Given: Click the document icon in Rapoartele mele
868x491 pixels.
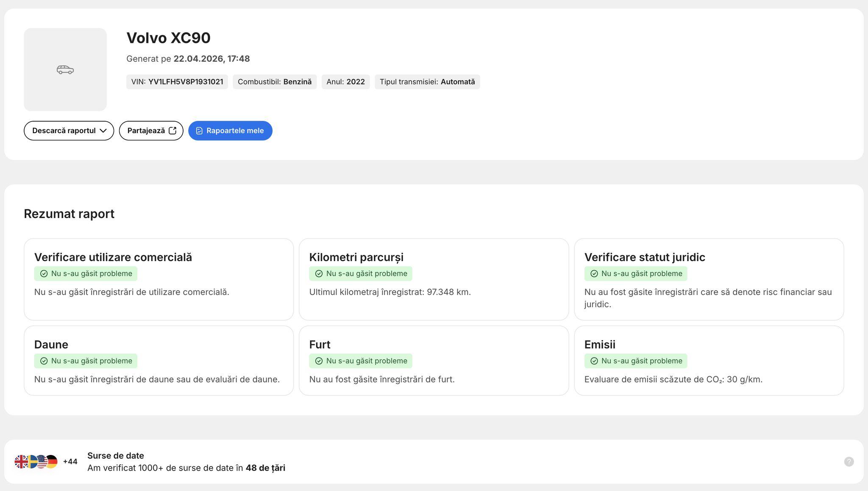Looking at the screenshot, I should click(199, 131).
